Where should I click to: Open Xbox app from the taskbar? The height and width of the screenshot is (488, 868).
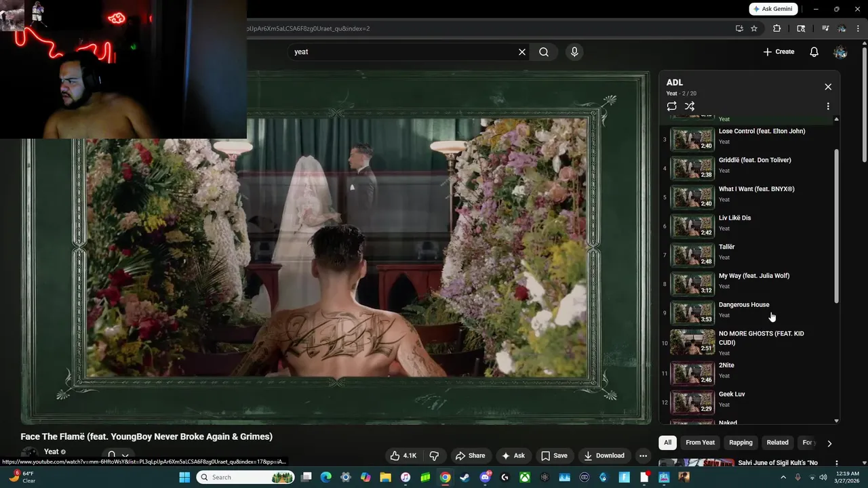click(524, 477)
